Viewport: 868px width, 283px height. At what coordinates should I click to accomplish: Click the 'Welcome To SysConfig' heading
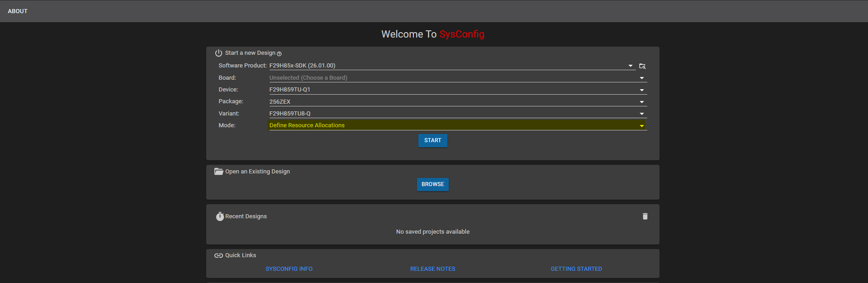coord(433,34)
